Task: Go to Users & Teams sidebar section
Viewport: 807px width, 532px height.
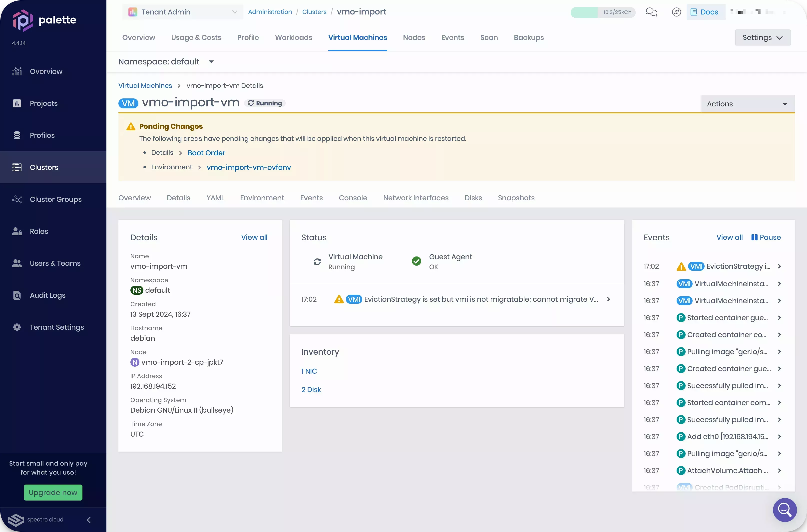Action: (x=55, y=263)
